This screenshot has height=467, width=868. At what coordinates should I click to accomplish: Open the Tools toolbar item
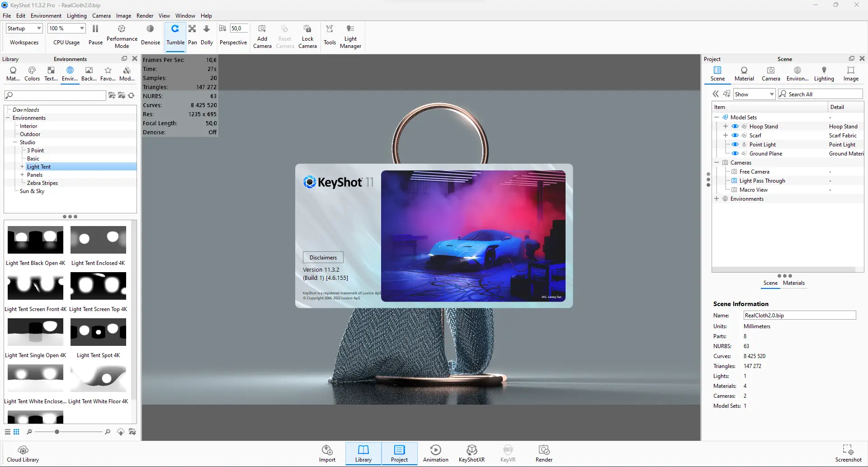330,35
